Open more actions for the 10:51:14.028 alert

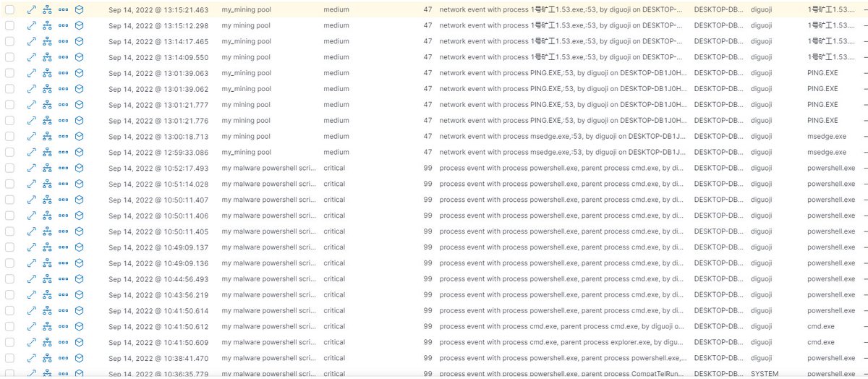tap(64, 184)
